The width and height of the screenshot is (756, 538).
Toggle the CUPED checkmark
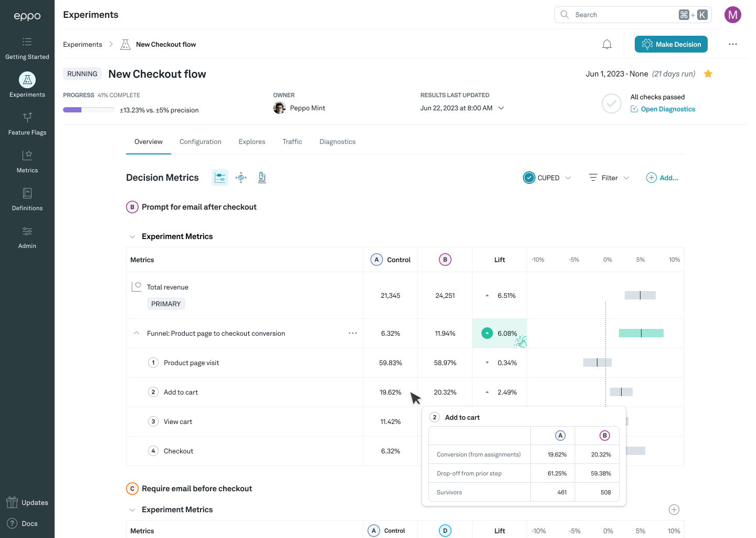coord(529,178)
